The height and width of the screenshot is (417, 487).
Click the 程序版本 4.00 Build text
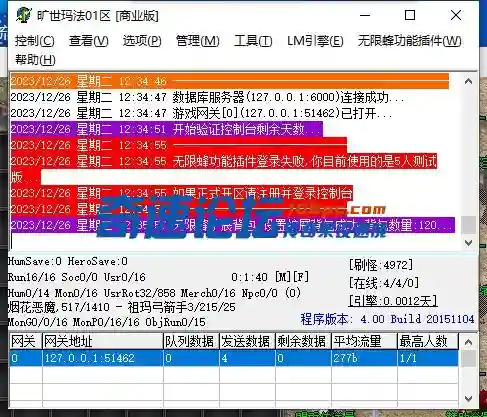pyautogui.click(x=387, y=319)
